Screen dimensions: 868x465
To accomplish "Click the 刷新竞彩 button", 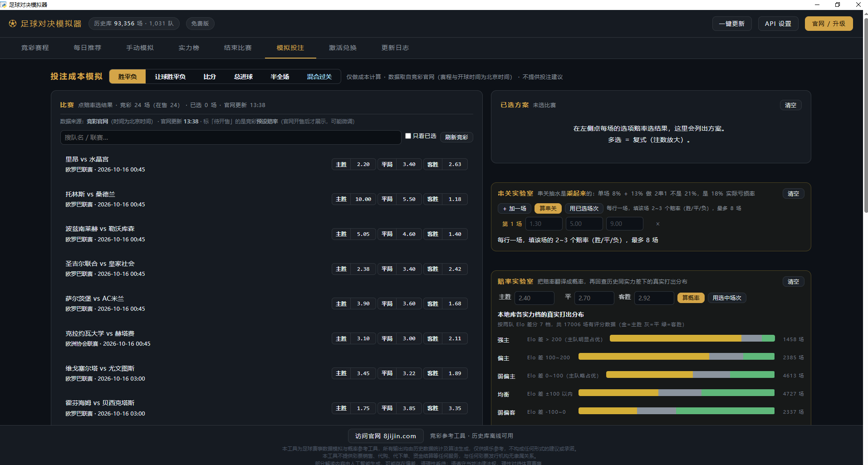I will (x=456, y=137).
